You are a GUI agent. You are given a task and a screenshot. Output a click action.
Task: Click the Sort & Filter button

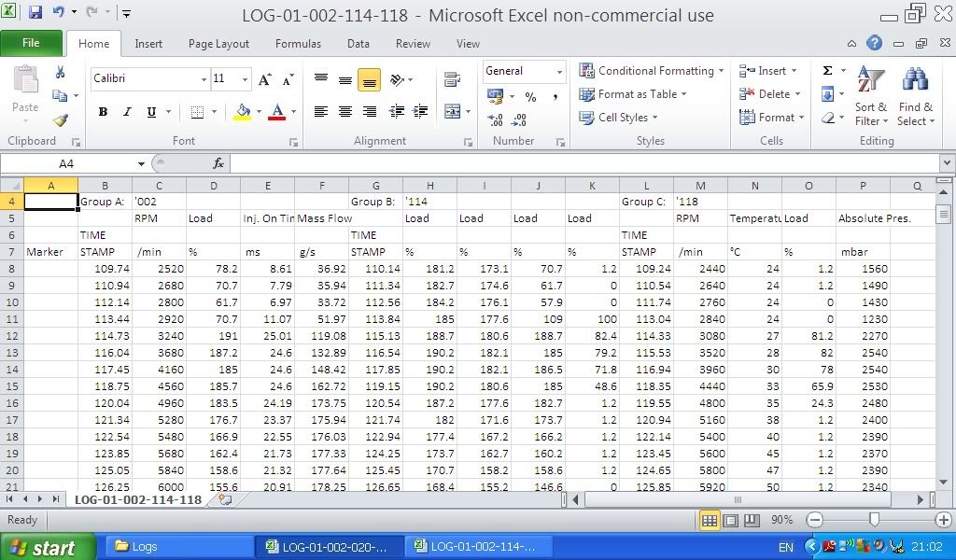(871, 95)
